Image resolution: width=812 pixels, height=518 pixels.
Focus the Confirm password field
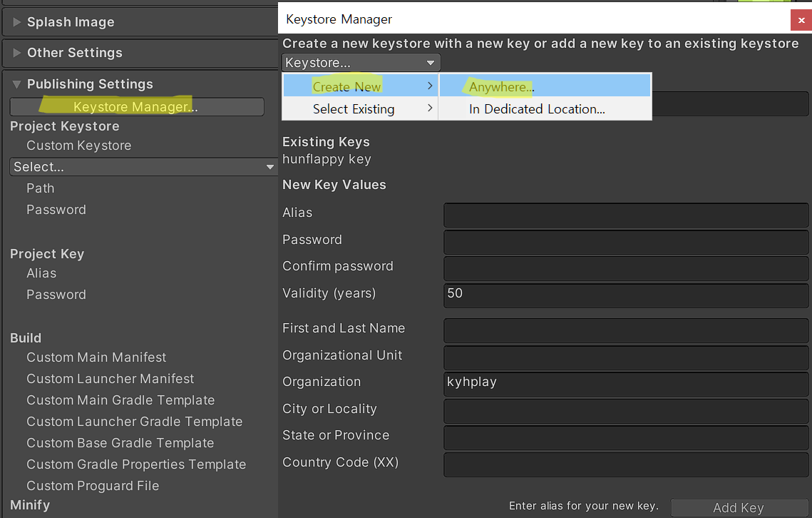pyautogui.click(x=626, y=267)
